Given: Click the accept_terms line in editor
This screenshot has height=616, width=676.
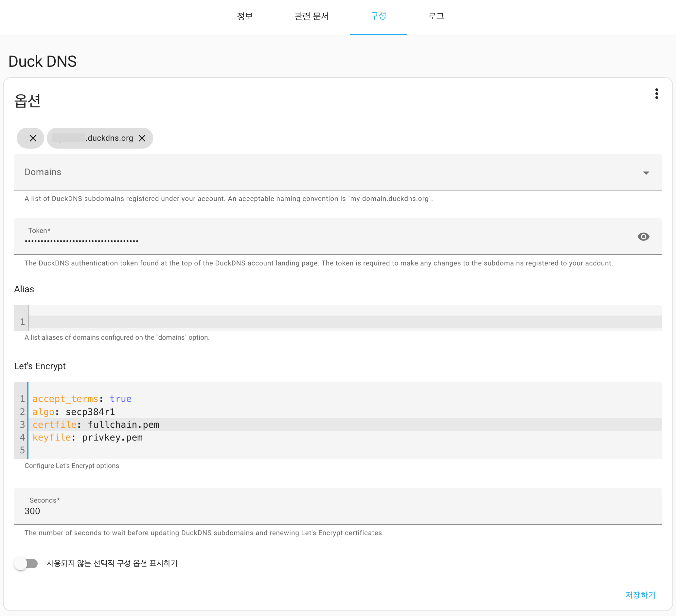Looking at the screenshot, I should [x=201, y=399].
